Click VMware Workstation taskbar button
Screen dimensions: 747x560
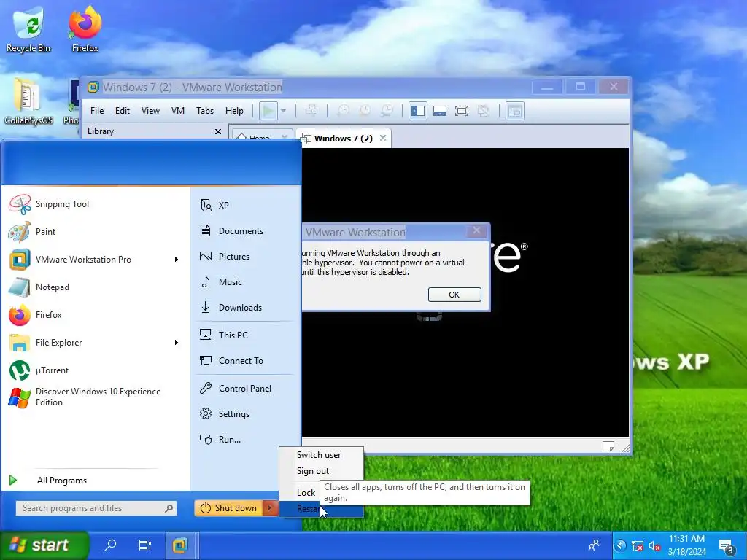pos(179,545)
